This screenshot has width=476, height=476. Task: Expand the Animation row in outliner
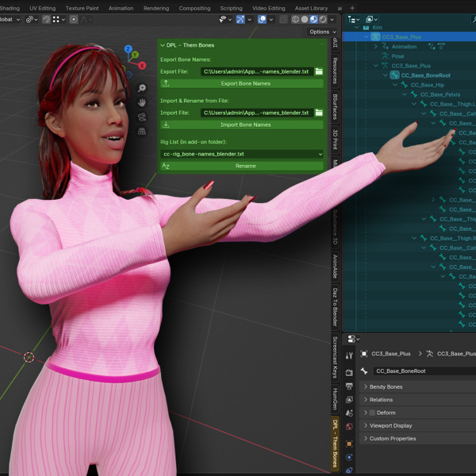pyautogui.click(x=376, y=47)
